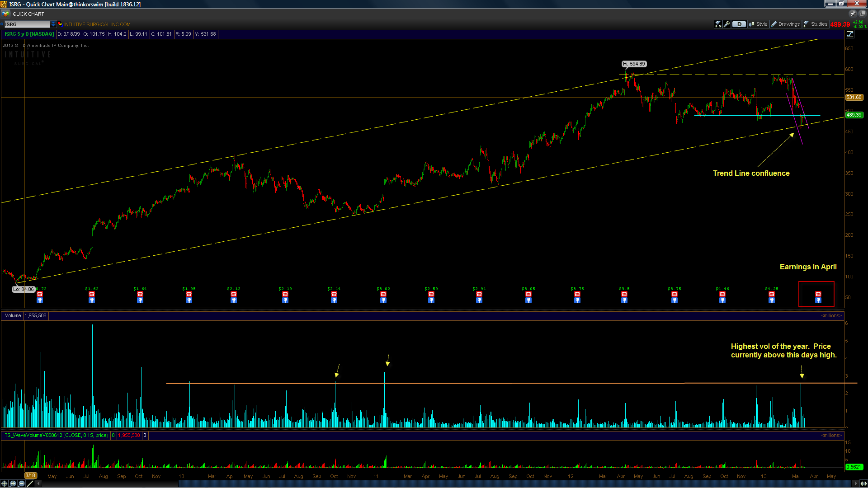Click the symbol field containing ISRG
Screen dimensions: 868x488
(27, 24)
